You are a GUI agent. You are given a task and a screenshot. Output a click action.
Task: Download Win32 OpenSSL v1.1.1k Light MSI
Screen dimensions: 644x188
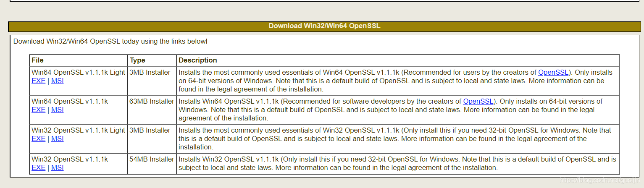(x=57, y=138)
